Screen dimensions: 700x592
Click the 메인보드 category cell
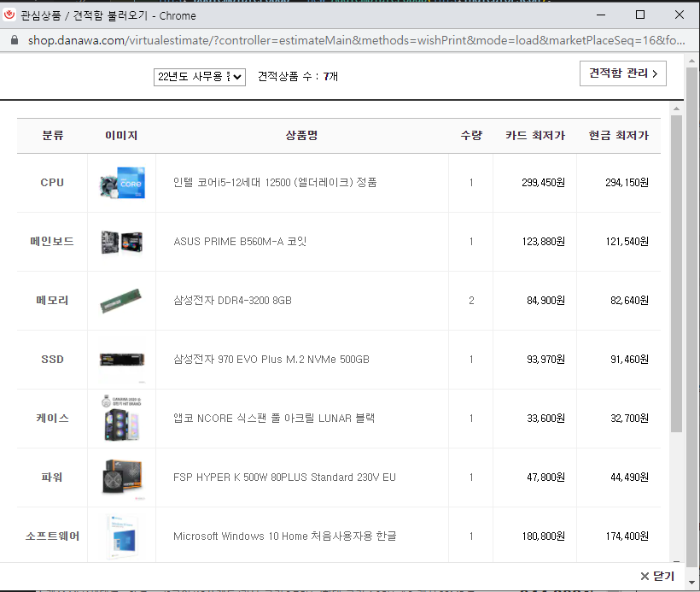tap(52, 241)
